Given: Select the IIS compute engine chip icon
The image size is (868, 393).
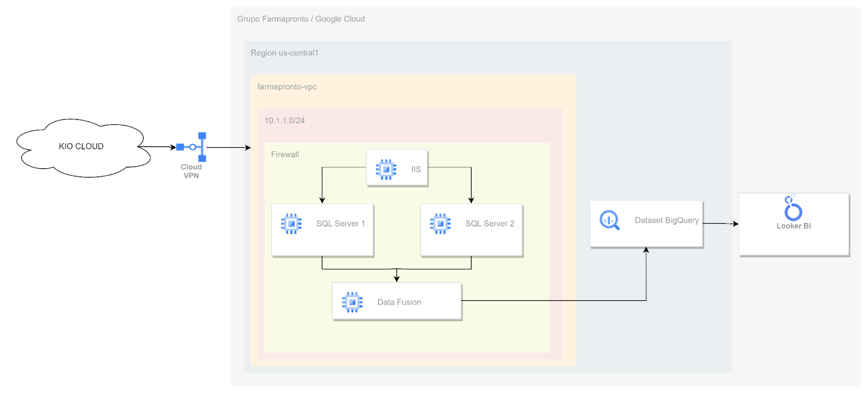Looking at the screenshot, I should click(386, 169).
